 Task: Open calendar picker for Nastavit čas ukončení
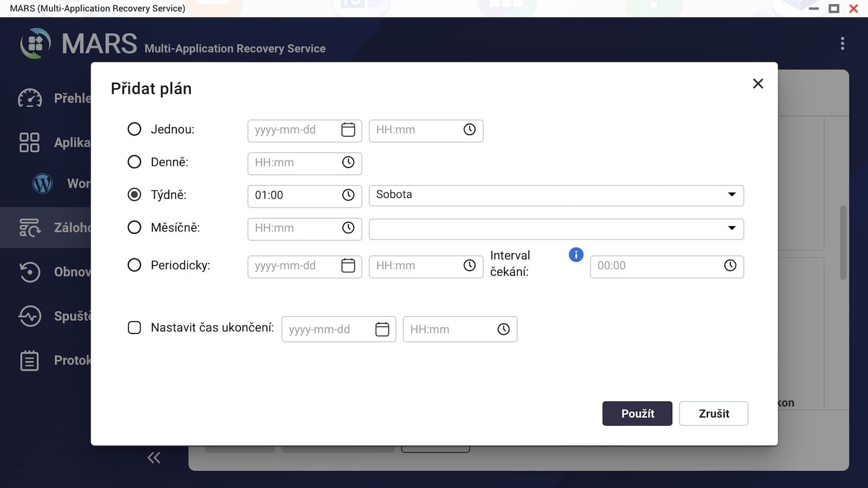[382, 329]
